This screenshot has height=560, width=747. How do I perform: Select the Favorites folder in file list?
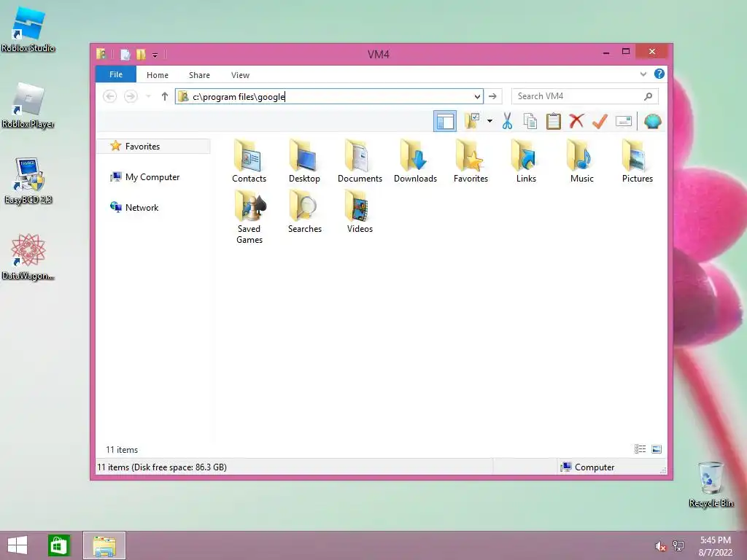point(471,161)
